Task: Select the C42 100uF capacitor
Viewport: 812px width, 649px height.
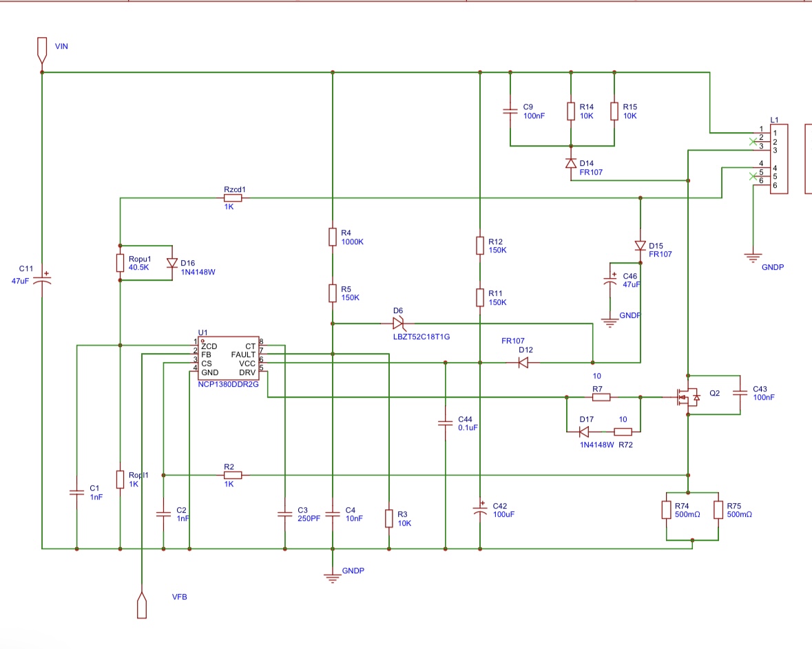Action: [x=480, y=509]
